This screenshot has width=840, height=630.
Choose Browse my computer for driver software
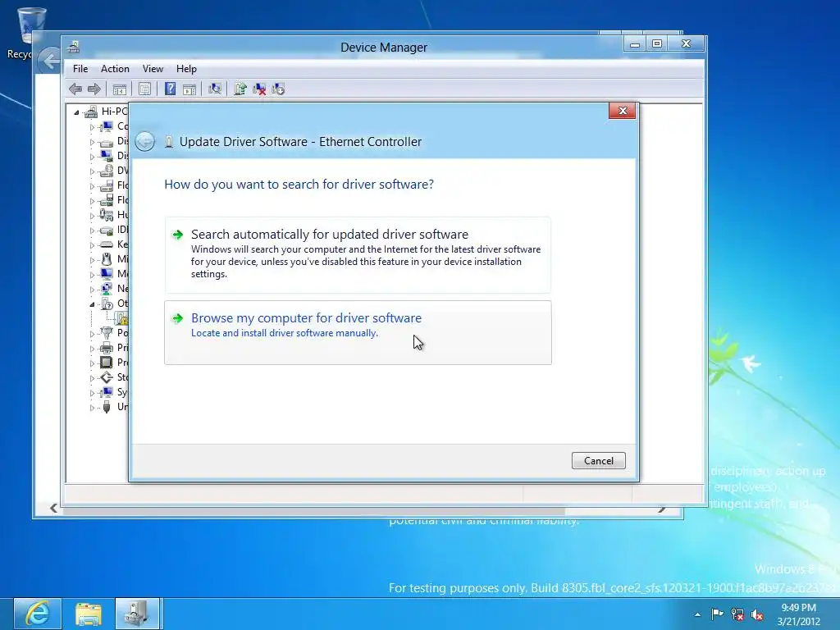[358, 333]
